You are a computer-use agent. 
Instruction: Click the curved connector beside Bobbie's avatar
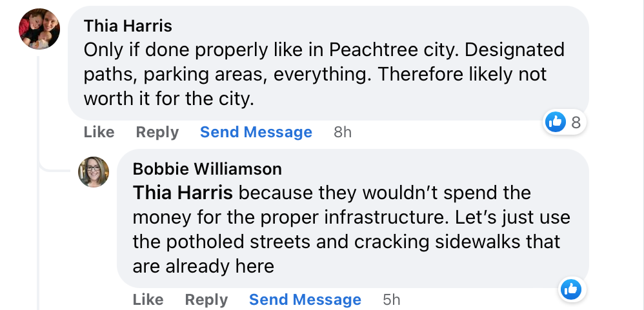click(x=55, y=168)
